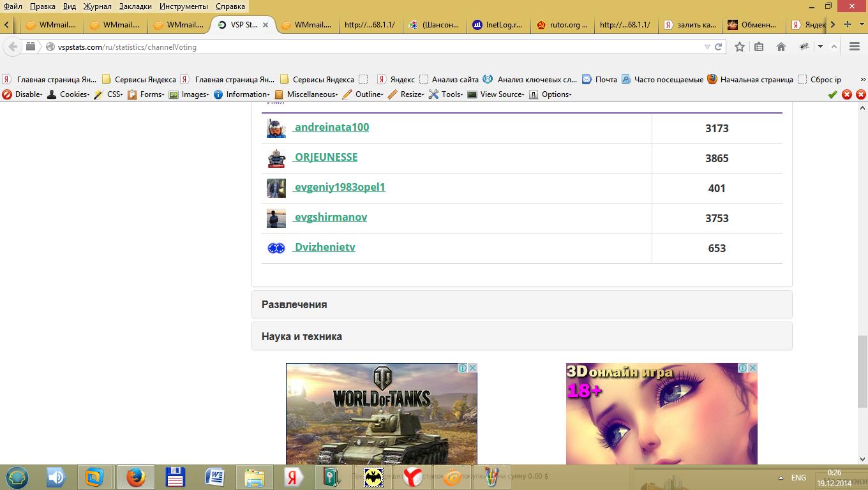Open the Windows Start button
The height and width of the screenshot is (490, 868).
tap(17, 477)
